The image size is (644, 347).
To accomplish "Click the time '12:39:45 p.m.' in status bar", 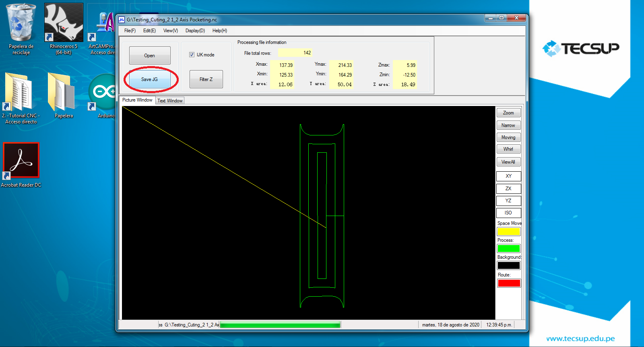I will [499, 325].
